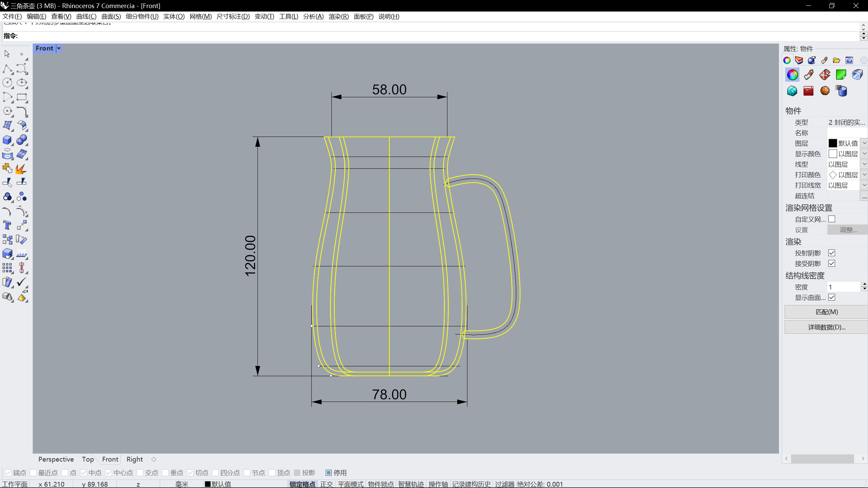Expand the 线型 linetype dropdown

864,164
